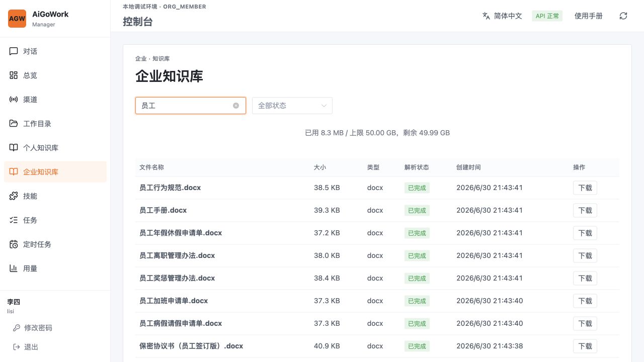
Task: Click the 已完成 tag in the 员工加班申请单.docx row
Action: (417, 301)
